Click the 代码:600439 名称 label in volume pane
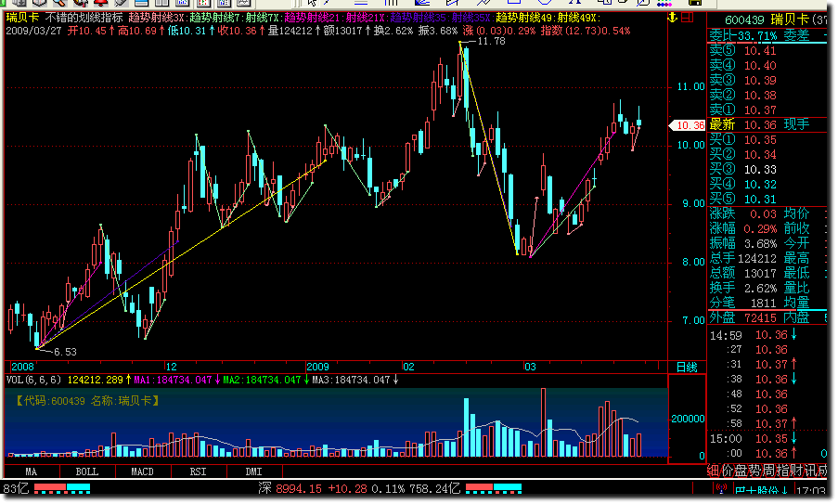The width and height of the screenshot is (838, 504). point(87,401)
